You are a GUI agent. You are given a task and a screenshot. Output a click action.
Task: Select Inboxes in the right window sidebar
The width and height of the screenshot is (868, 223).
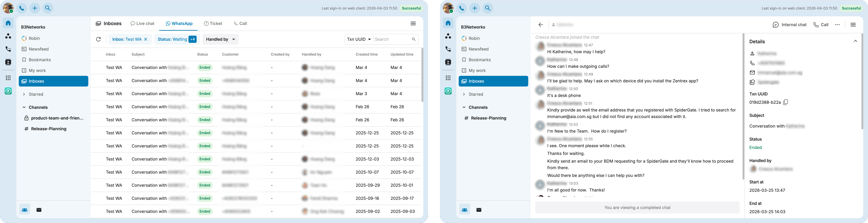click(x=493, y=81)
